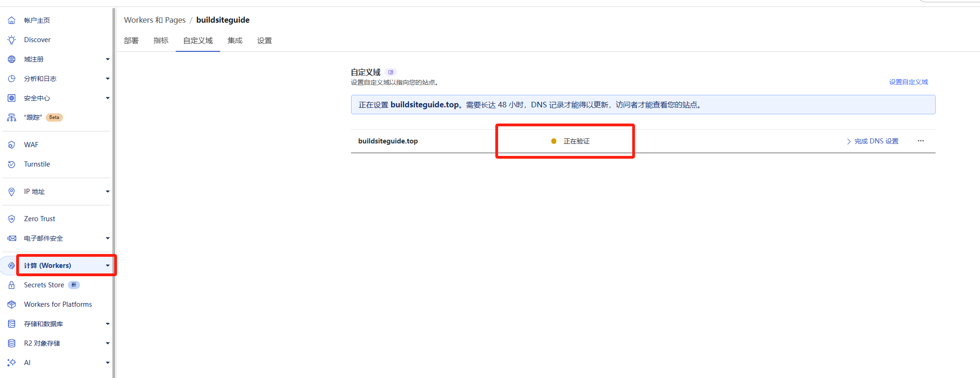Screen dimensions: 980x378
Task: Expand the 分析和日志 dropdown arrow
Action: (107, 79)
